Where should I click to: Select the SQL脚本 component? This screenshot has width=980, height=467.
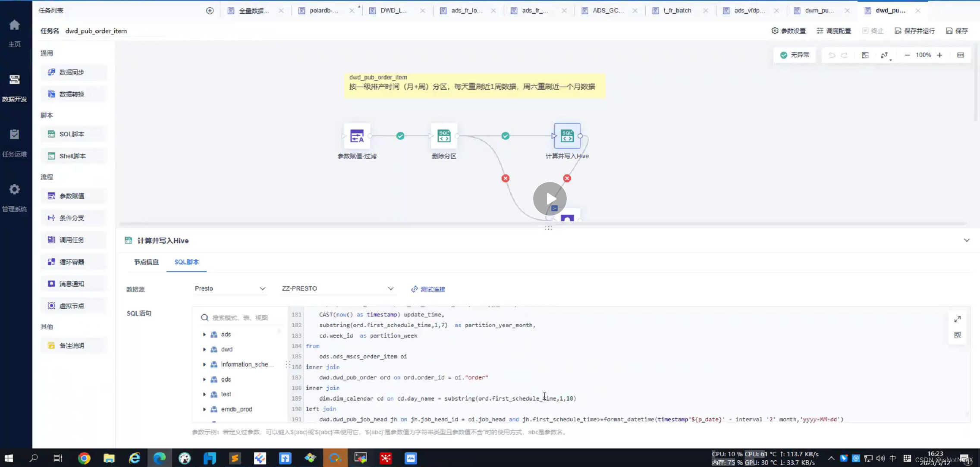click(x=74, y=134)
